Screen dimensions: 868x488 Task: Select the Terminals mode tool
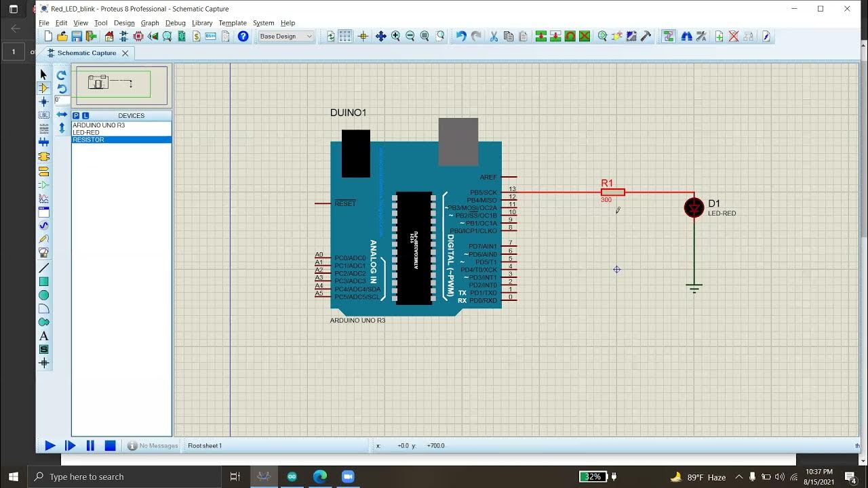pos(44,171)
